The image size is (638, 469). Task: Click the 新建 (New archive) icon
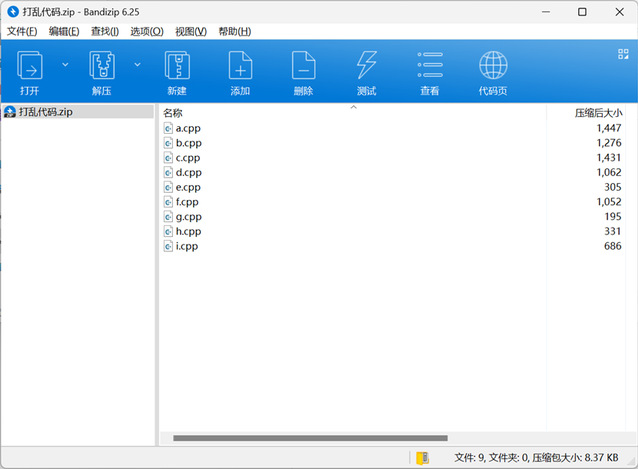point(176,67)
